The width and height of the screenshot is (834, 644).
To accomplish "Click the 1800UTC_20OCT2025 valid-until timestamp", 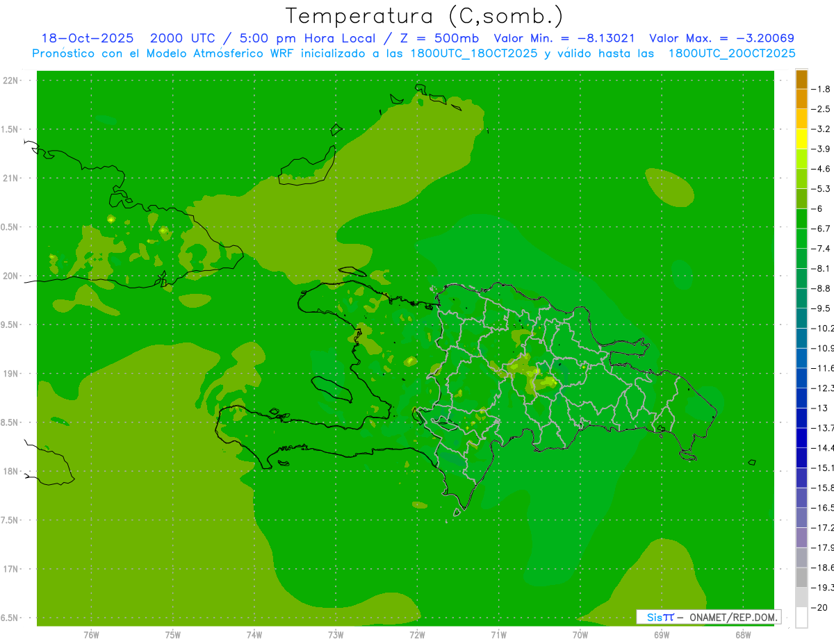I will (731, 53).
